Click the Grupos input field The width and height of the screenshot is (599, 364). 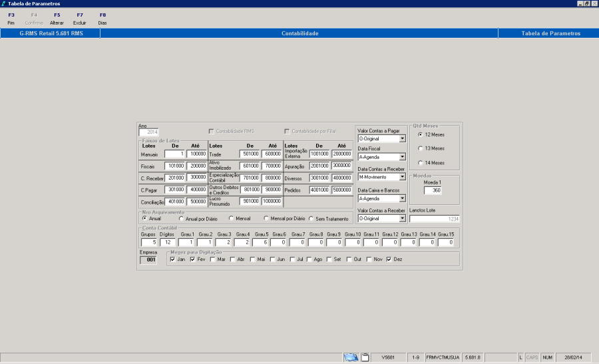[x=149, y=242]
